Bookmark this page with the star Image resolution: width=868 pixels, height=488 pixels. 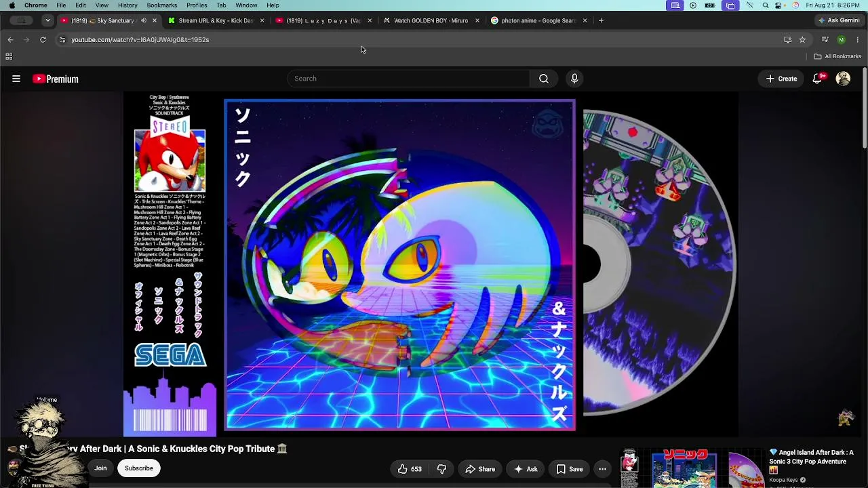pyautogui.click(x=802, y=40)
